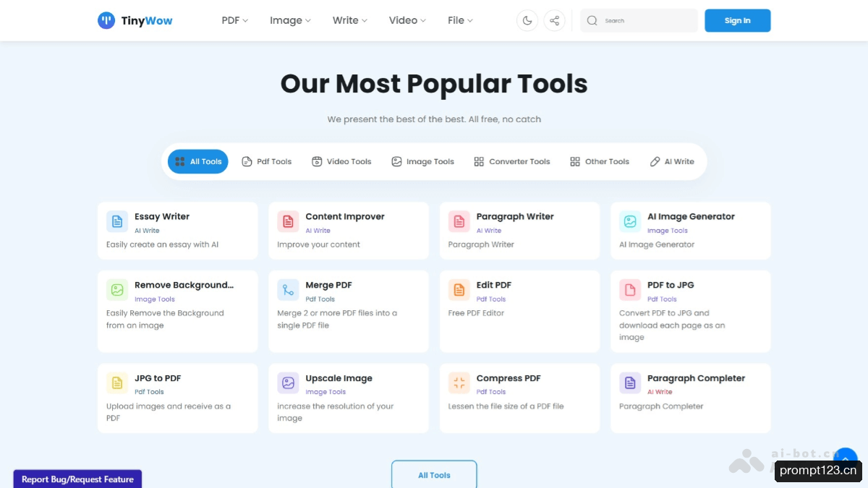Click the Compress PDF icon
Screen dimensions: 868x488
point(459,383)
